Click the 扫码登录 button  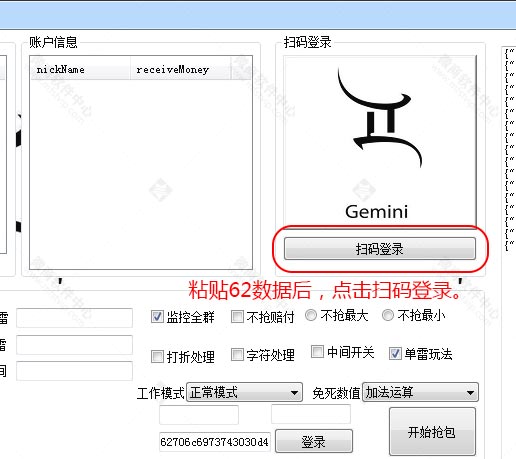pyautogui.click(x=380, y=249)
